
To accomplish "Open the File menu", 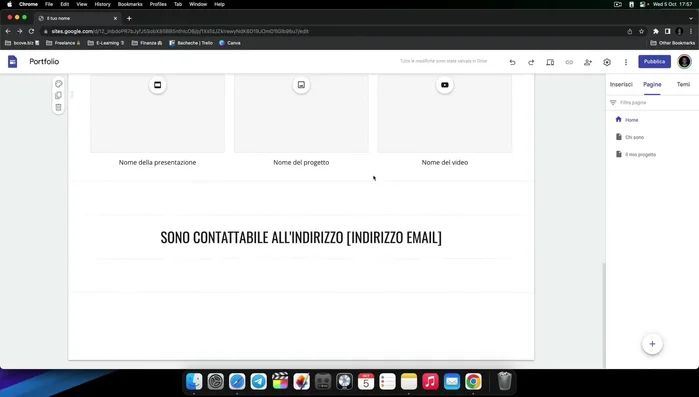I will coord(49,4).
